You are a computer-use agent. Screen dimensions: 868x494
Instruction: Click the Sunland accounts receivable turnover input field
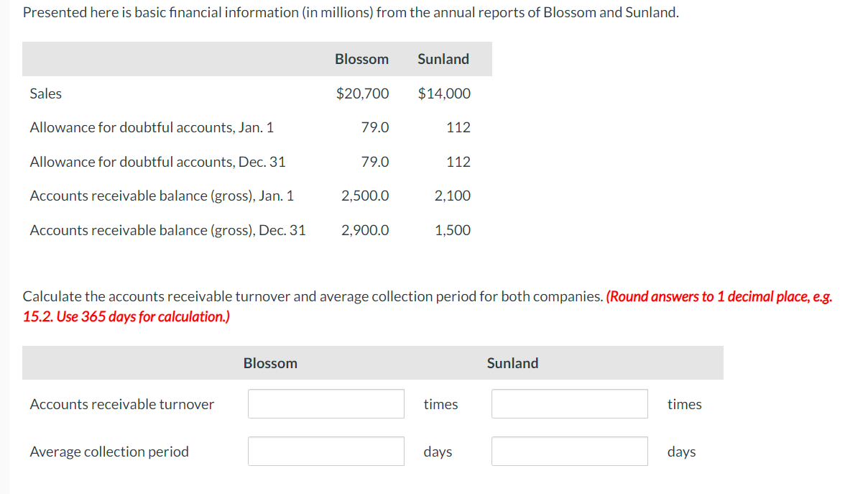(569, 403)
